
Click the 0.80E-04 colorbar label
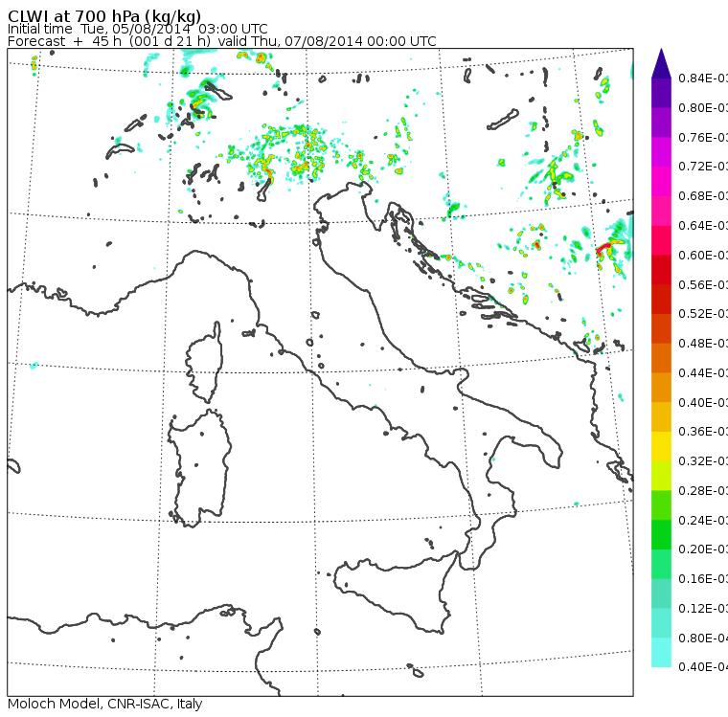703,639
